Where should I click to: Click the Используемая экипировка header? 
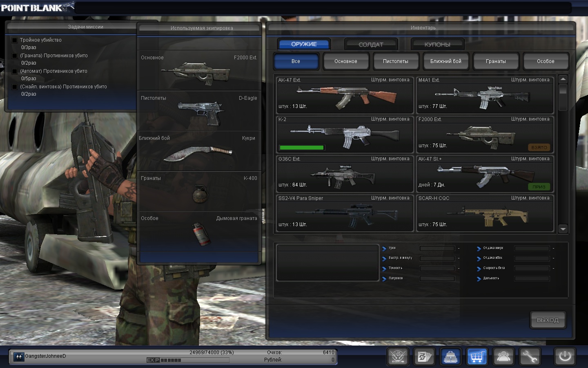pos(202,28)
